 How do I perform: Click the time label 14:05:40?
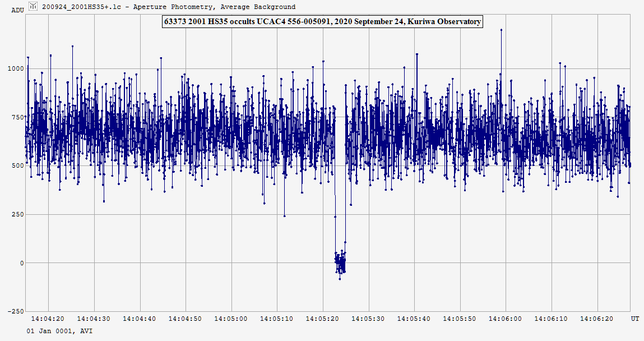[414, 319]
